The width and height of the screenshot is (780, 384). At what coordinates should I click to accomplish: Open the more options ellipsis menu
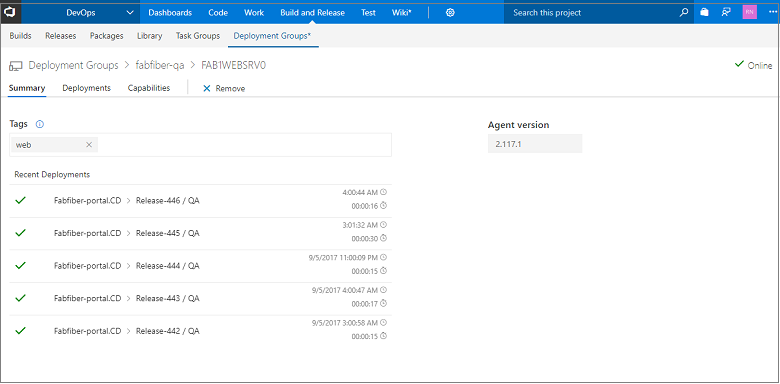tap(773, 12)
